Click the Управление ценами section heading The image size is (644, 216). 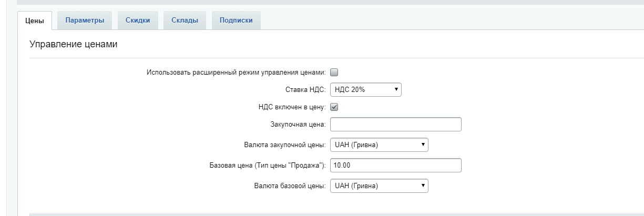tap(73, 45)
